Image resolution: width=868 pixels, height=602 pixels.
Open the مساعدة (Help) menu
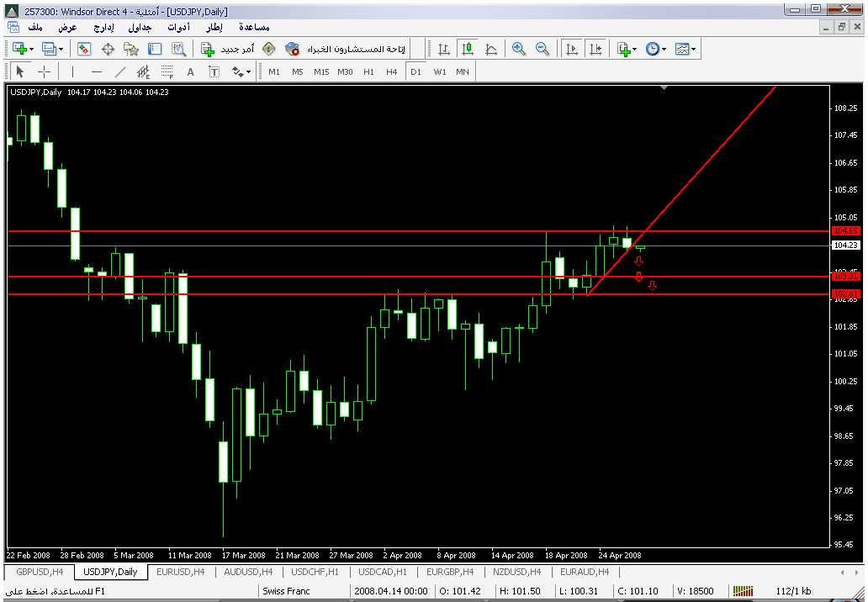[254, 27]
